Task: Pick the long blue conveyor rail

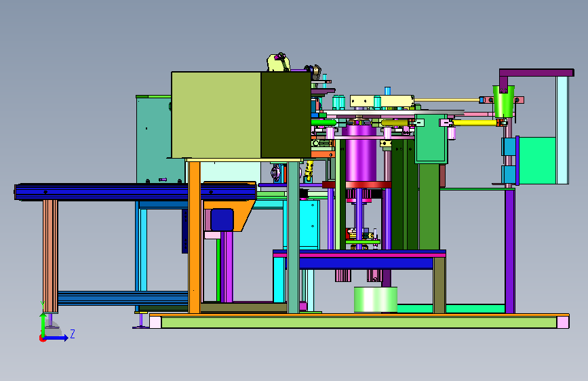Action: point(135,192)
